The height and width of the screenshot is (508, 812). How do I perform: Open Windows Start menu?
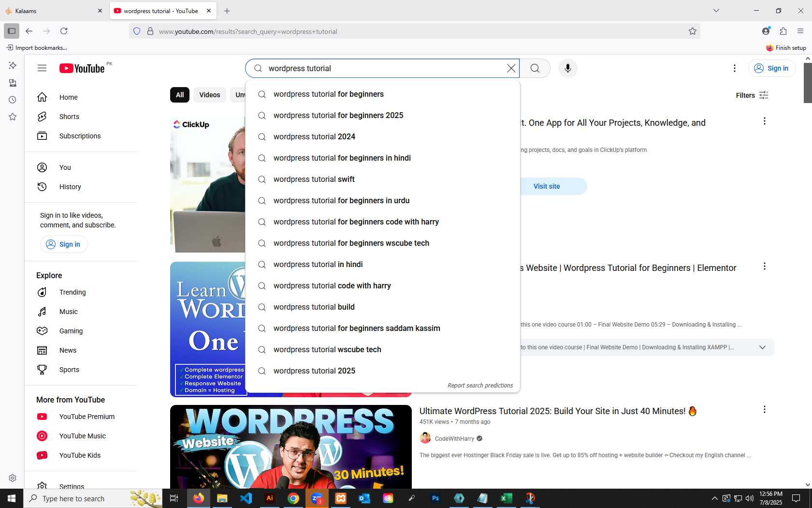click(x=12, y=498)
